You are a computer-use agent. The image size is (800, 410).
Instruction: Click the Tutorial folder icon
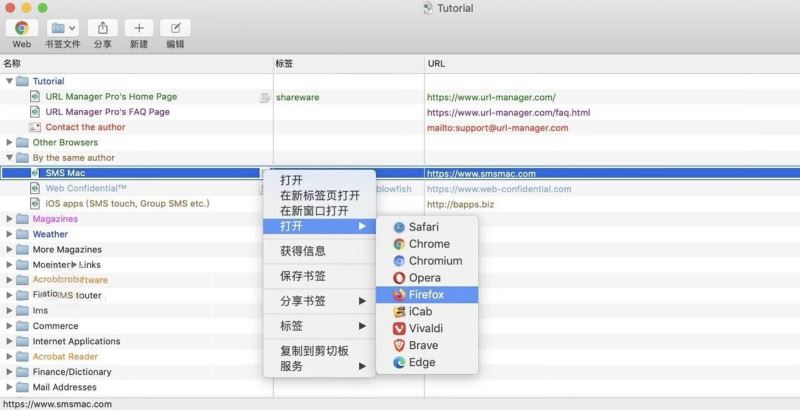pyautogui.click(x=22, y=81)
